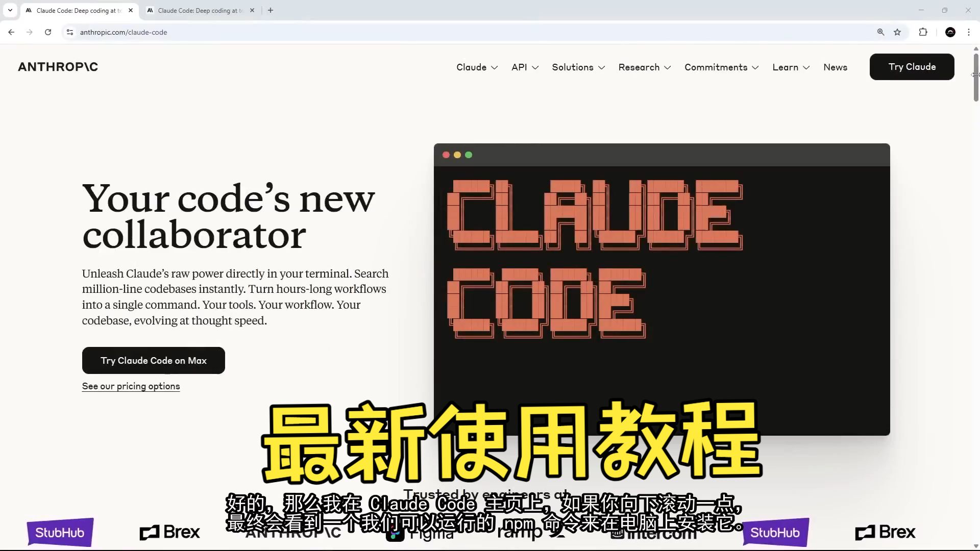Viewport: 980px width, 551px height.
Task: Select the News menu item
Action: pyautogui.click(x=835, y=67)
